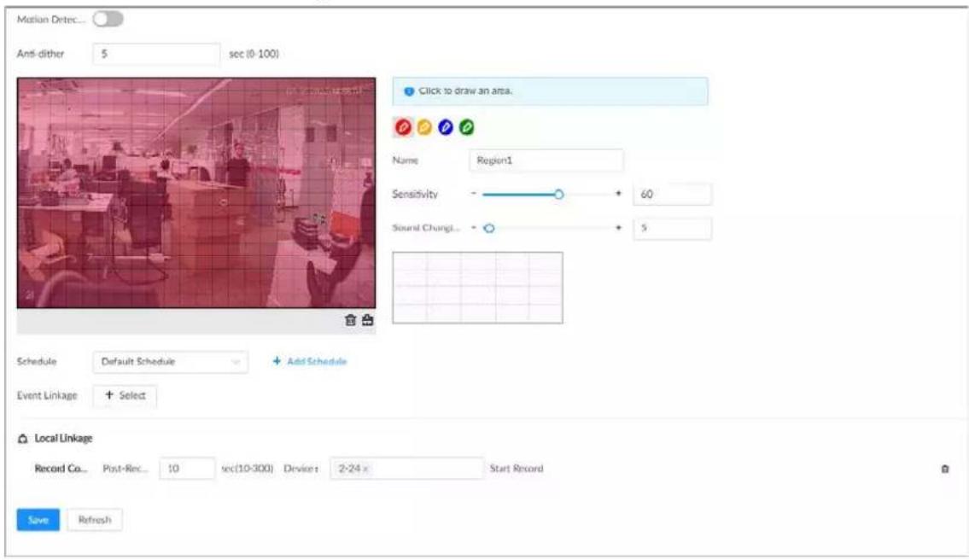969x560 pixels.
Task: Select the red region drawing pen
Action: pyautogui.click(x=403, y=127)
